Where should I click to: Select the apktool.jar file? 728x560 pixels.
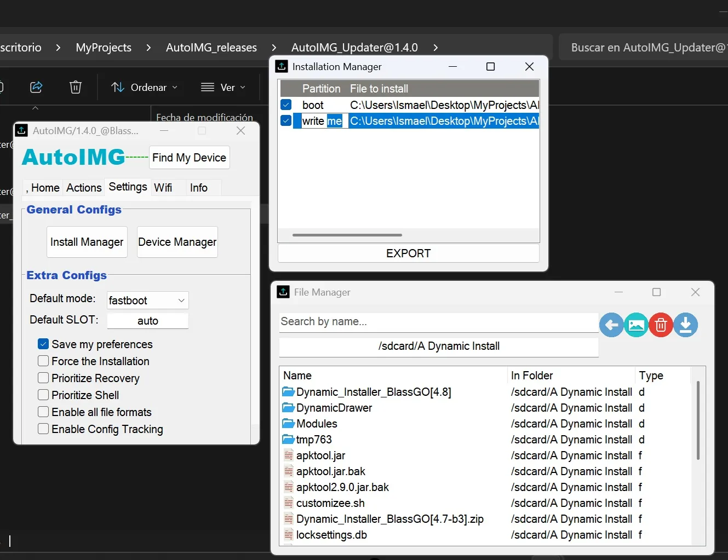click(x=320, y=455)
